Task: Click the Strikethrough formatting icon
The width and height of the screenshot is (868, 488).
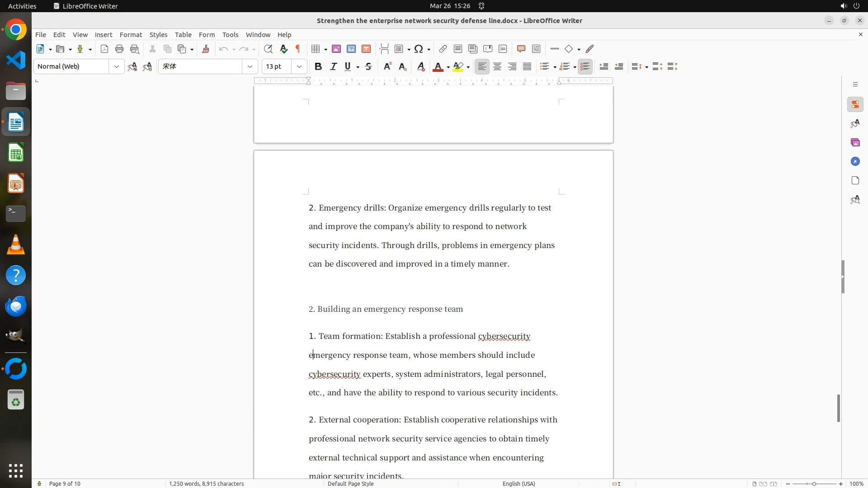Action: [x=368, y=66]
